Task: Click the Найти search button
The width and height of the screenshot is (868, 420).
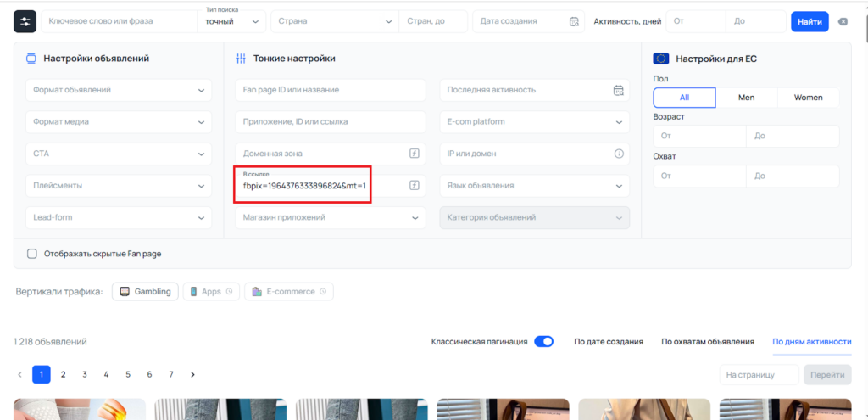Action: tap(810, 21)
